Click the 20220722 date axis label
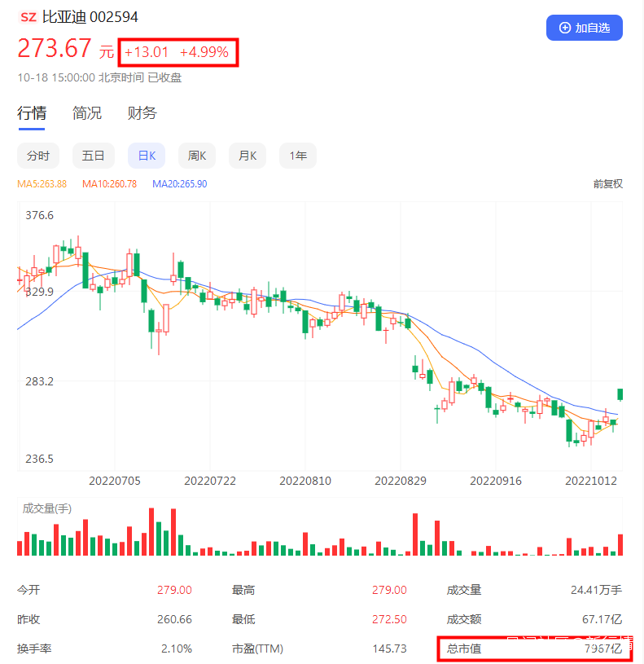644x664 pixels. (x=210, y=481)
